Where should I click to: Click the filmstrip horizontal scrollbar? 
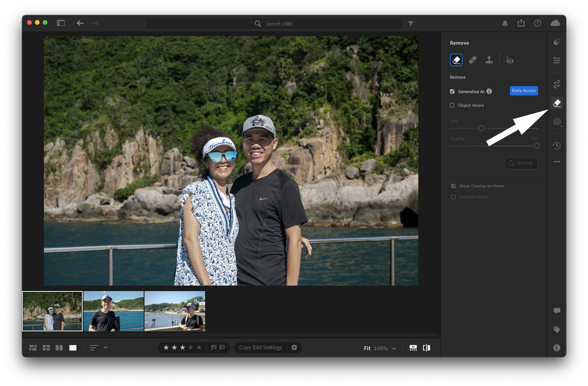[231, 335]
